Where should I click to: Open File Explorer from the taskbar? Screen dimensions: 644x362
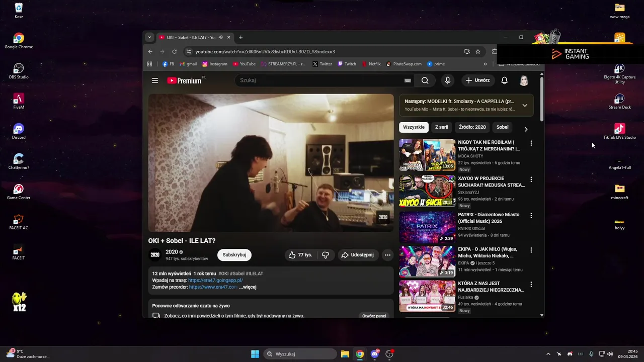345,354
